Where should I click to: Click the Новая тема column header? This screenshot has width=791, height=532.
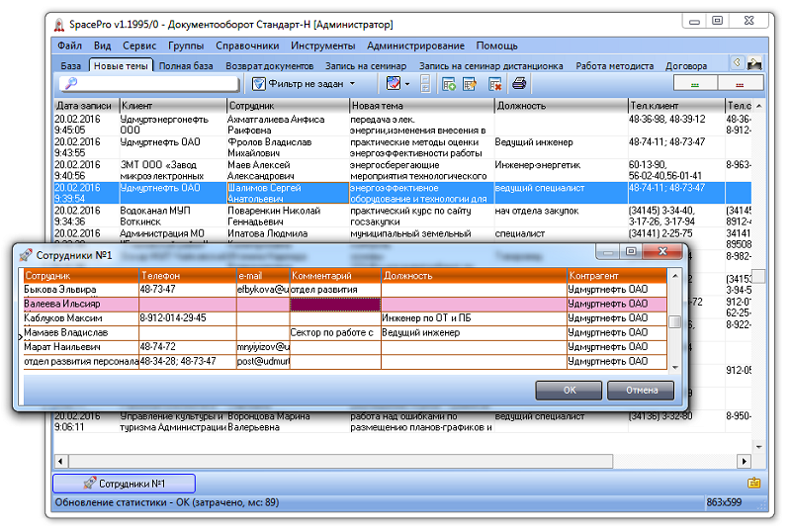[x=421, y=106]
